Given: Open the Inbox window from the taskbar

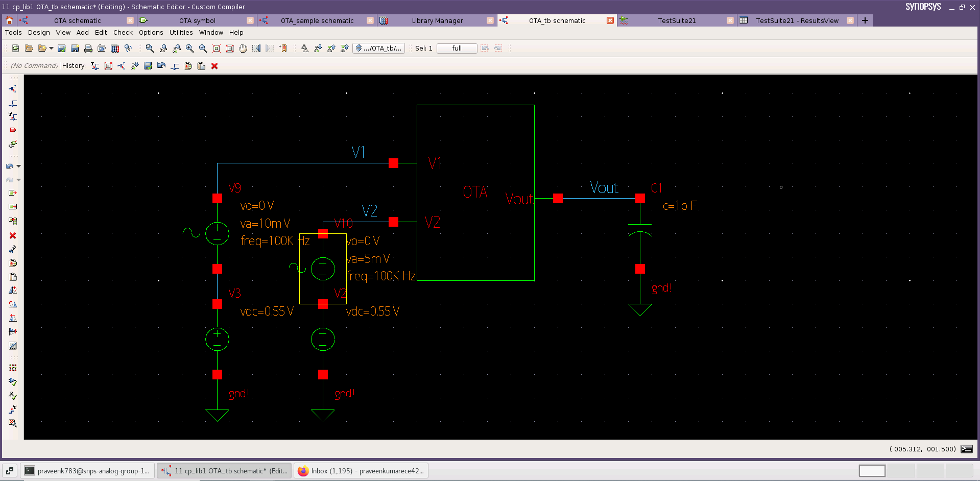Looking at the screenshot, I should (361, 470).
